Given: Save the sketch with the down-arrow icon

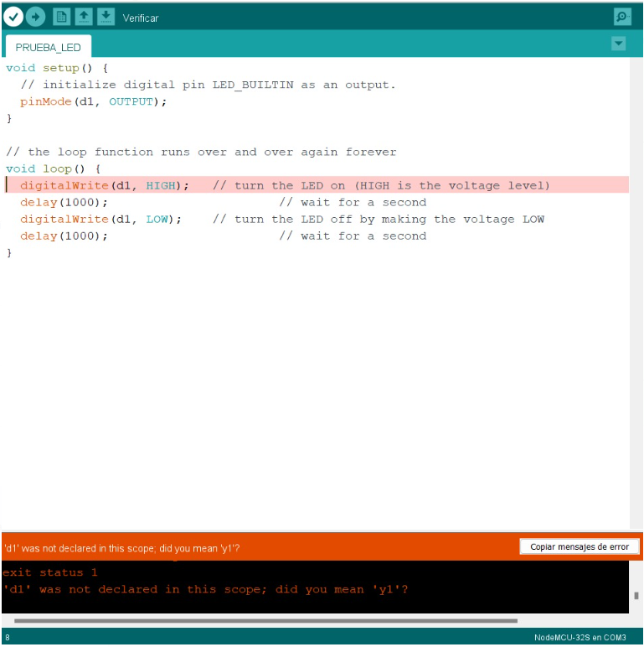Looking at the screenshot, I should coord(106,16).
